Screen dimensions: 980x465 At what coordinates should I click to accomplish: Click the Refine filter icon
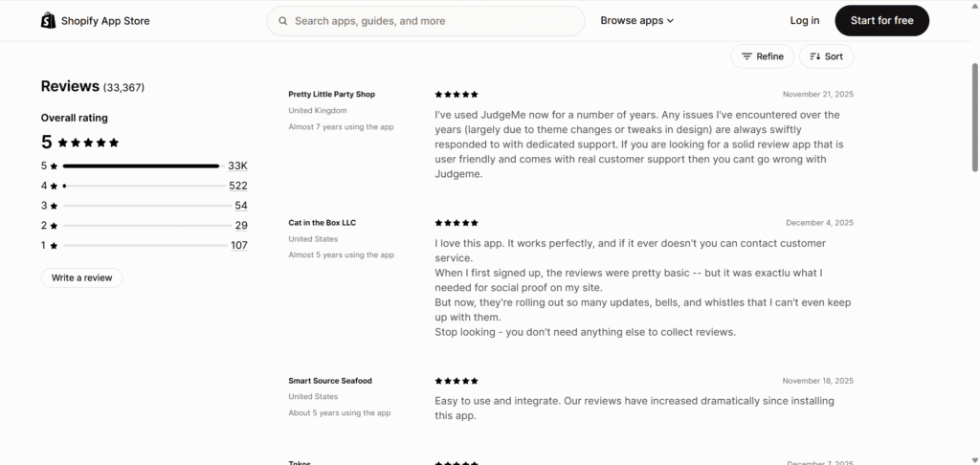(x=746, y=56)
